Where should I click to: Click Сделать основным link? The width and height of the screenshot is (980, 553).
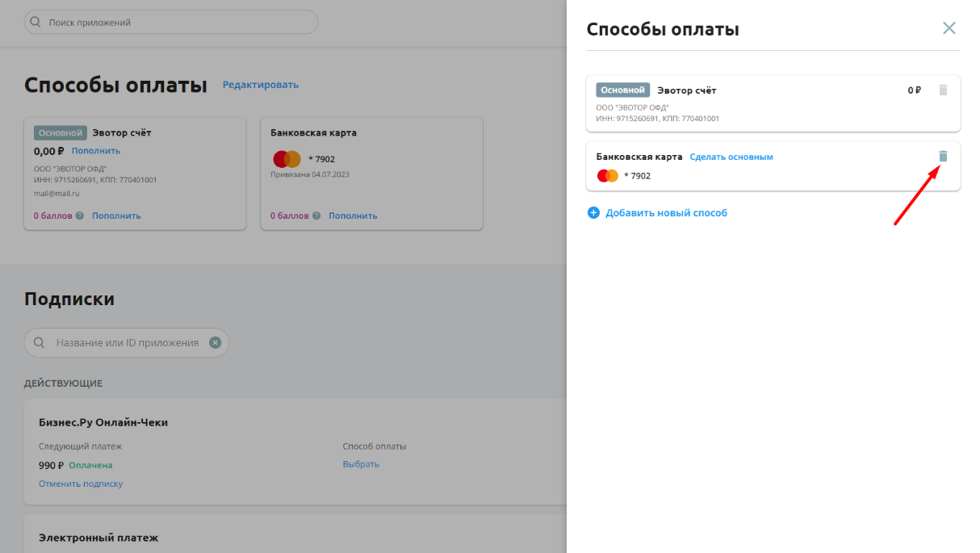731,157
